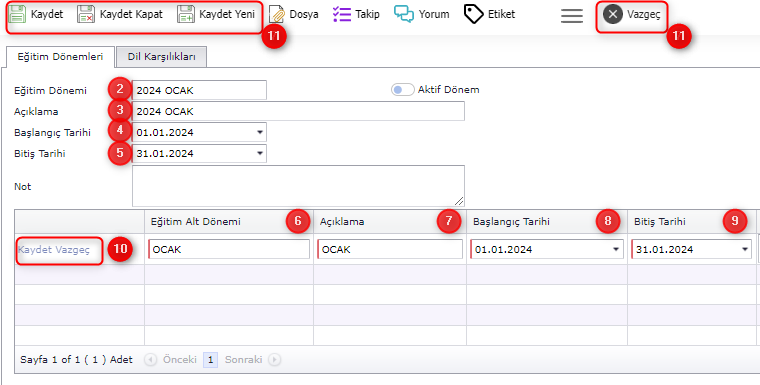Viewport: 760px width, 385px height.
Task: Switch to Eğitim Dönemleri tab
Action: (x=60, y=57)
